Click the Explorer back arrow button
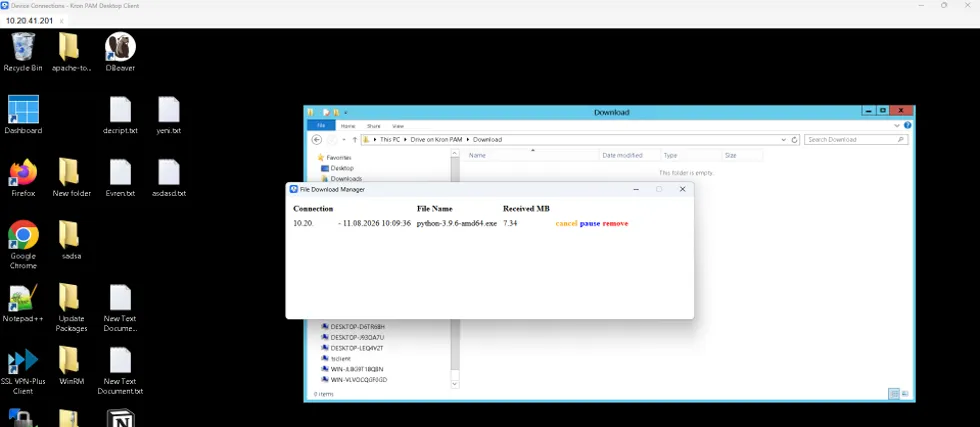The height and width of the screenshot is (427, 980). [317, 139]
